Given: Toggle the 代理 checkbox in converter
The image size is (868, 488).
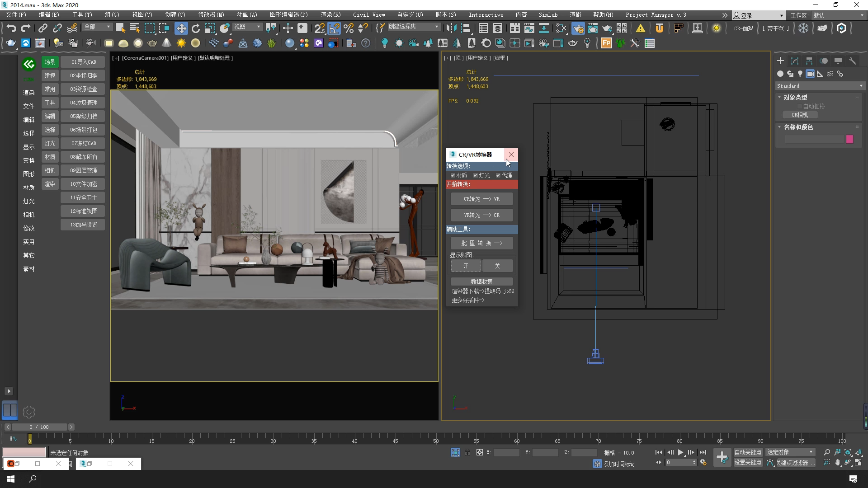Looking at the screenshot, I should point(498,175).
